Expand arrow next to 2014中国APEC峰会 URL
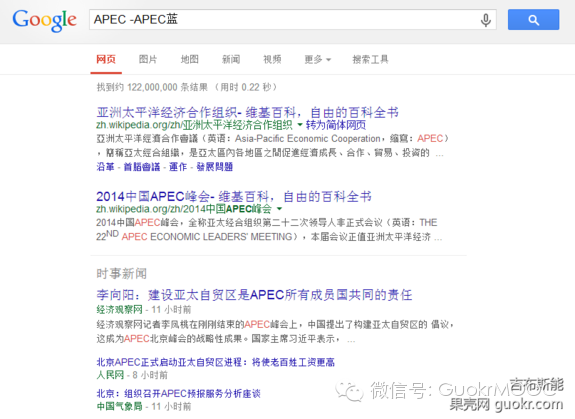 (x=279, y=209)
